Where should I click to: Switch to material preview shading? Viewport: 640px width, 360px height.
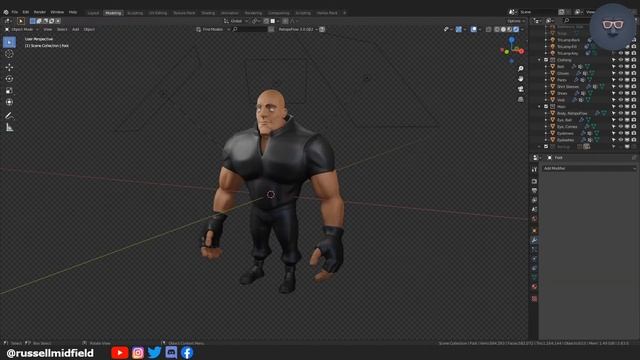tap(509, 29)
